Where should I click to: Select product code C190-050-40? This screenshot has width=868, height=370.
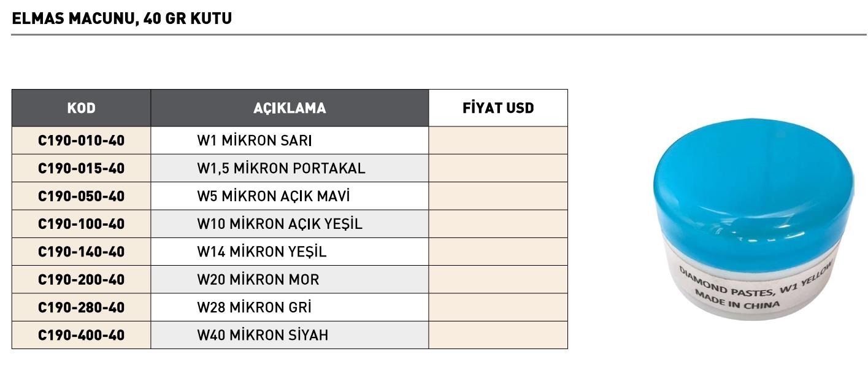81,196
